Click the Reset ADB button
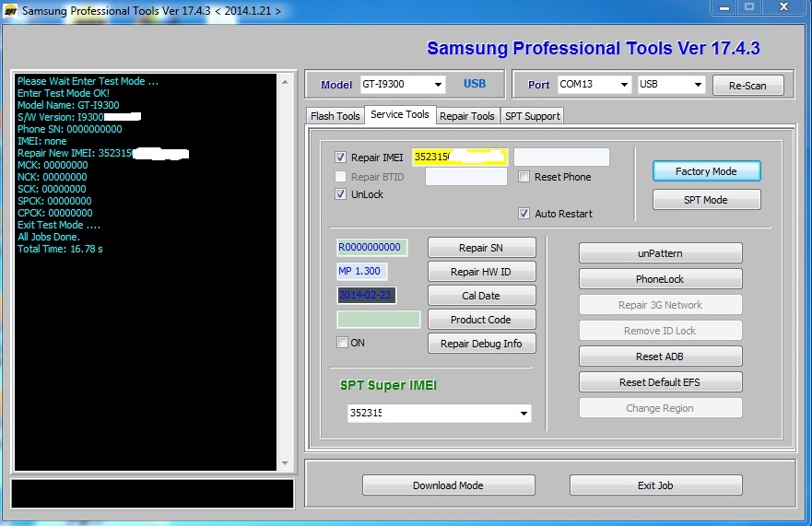 point(660,357)
